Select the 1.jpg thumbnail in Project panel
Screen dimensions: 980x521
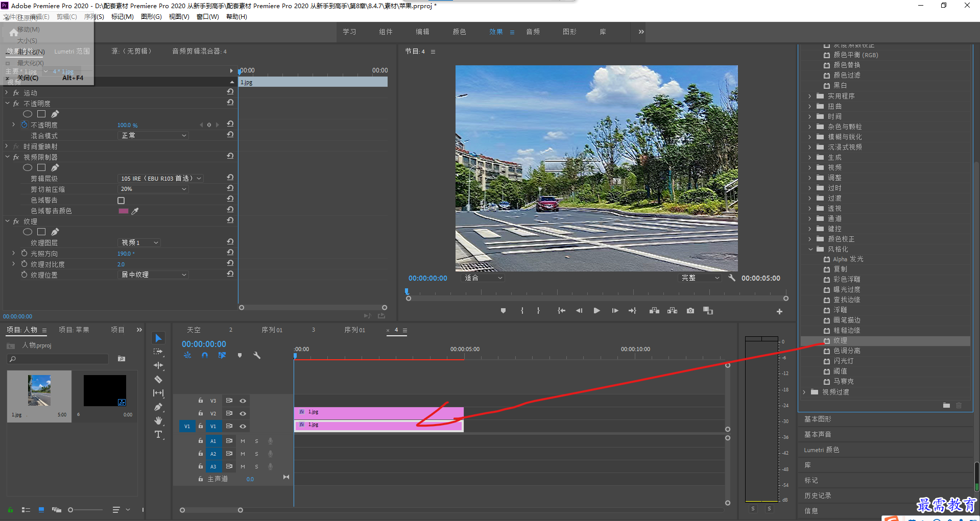point(39,390)
